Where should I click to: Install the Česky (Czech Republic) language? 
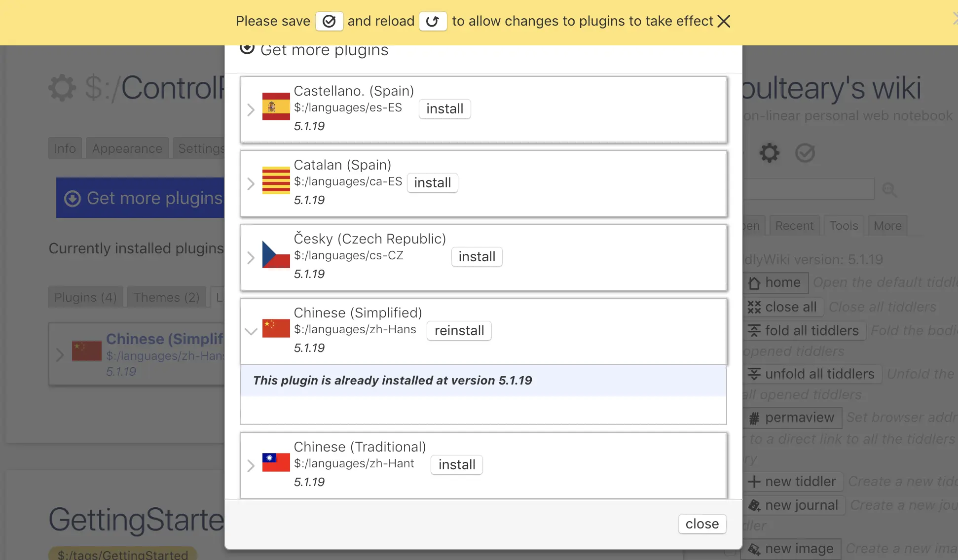point(477,257)
